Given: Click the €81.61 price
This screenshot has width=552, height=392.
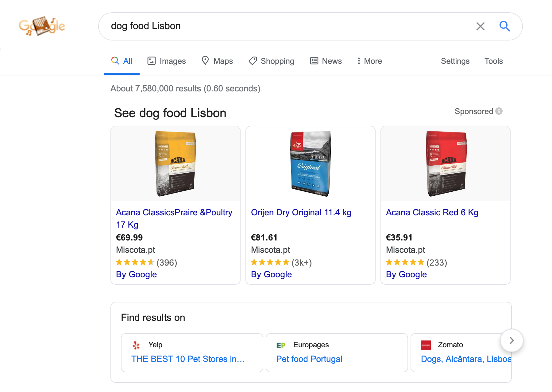Looking at the screenshot, I should click(x=264, y=237).
